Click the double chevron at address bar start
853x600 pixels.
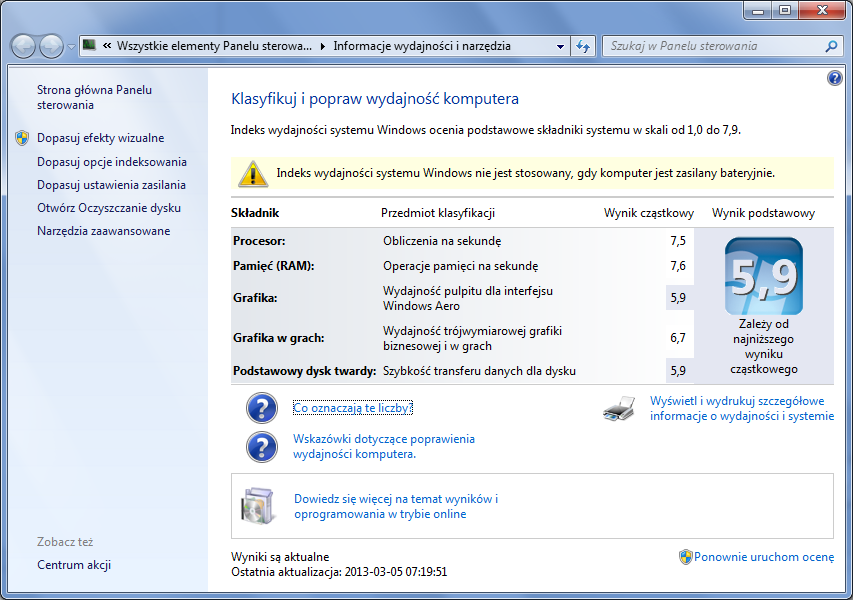click(x=107, y=46)
